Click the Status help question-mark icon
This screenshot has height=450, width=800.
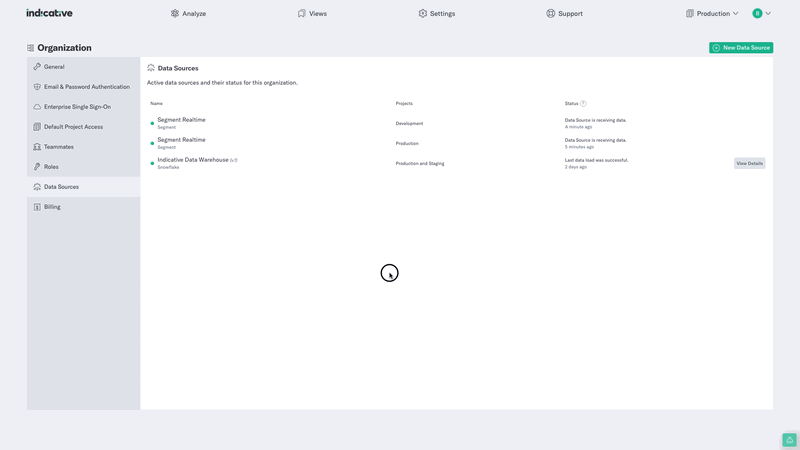[x=583, y=104]
